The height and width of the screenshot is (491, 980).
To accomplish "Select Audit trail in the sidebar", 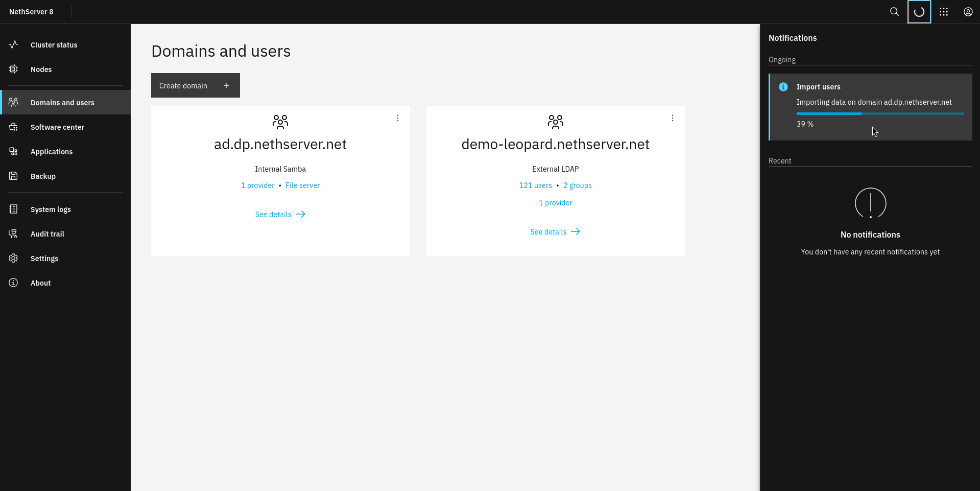I will 47,234.
